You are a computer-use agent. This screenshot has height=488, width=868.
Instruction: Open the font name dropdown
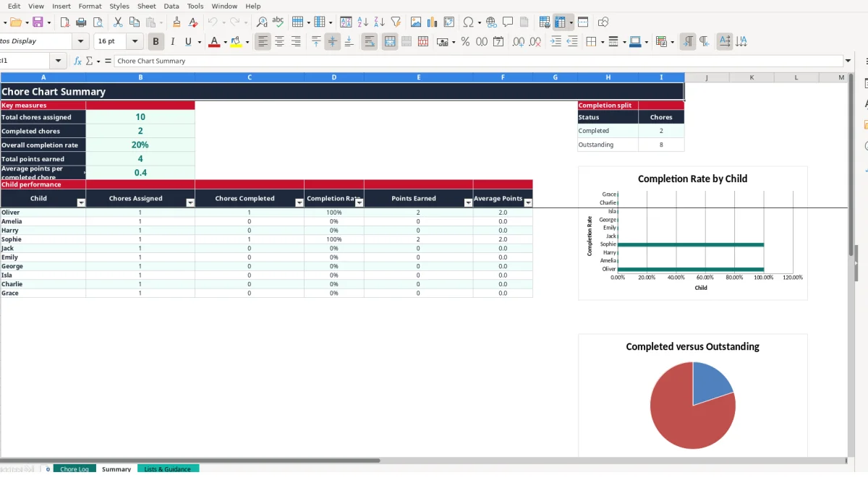[81, 42]
